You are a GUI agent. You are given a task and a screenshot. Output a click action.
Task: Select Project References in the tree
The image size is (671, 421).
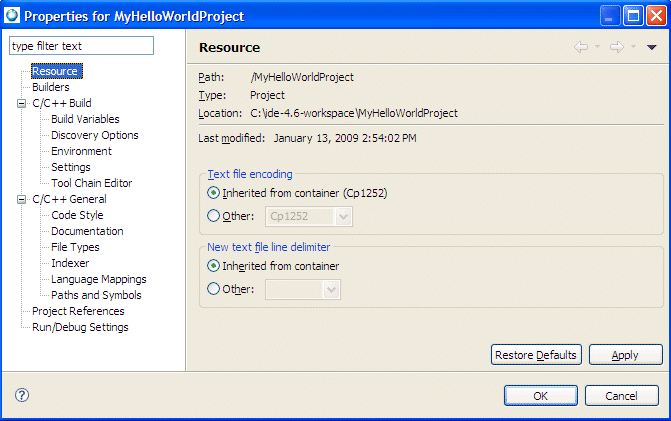[78, 311]
